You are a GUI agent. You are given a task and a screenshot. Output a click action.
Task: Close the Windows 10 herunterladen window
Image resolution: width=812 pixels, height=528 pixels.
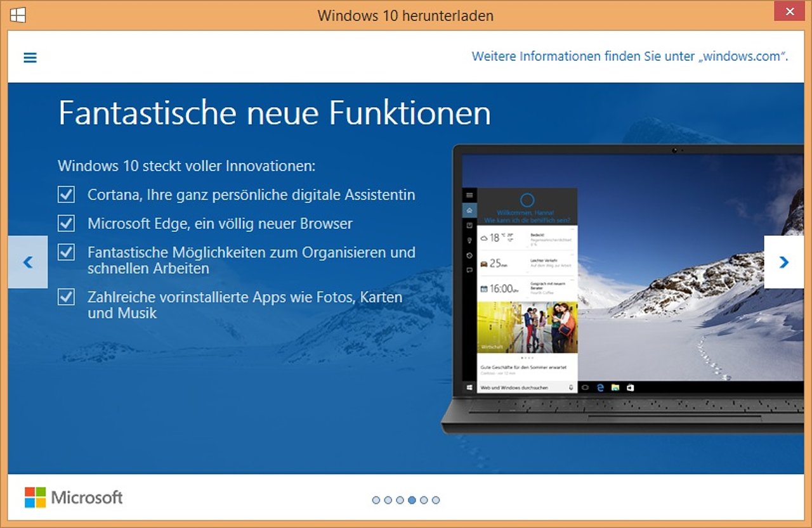point(790,12)
